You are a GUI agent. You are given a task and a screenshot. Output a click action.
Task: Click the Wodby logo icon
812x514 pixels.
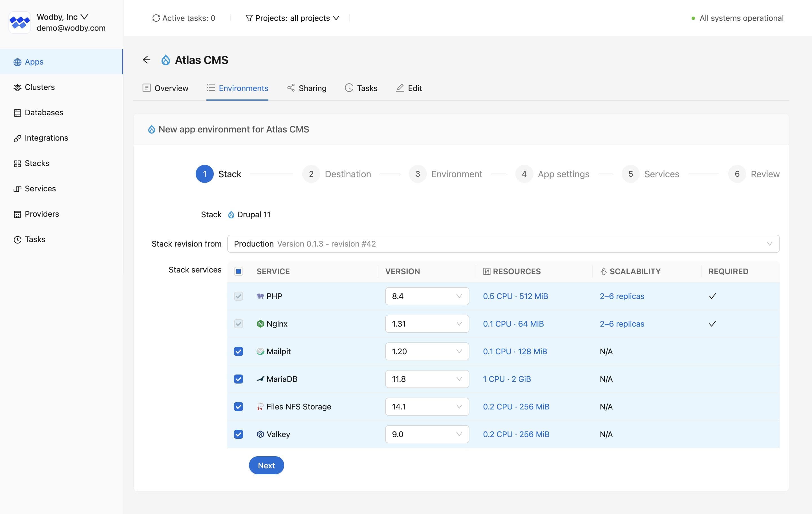[x=19, y=22]
